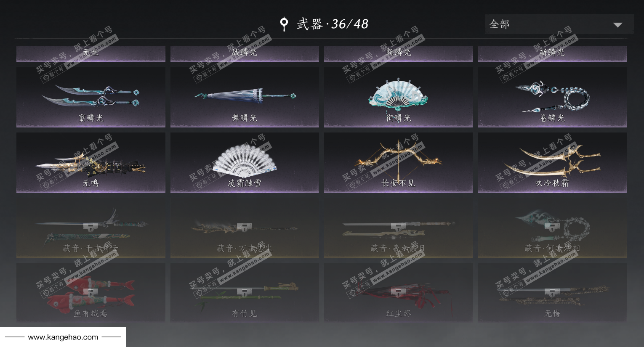
Task: Select the 舞鳞光 umbrella weapon
Action: coord(245,97)
